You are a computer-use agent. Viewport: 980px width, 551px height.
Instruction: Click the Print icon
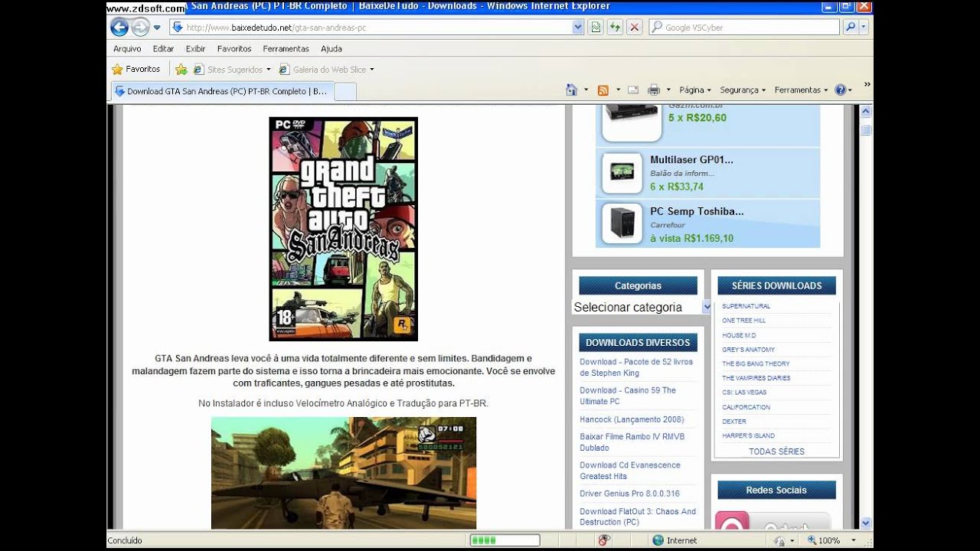[654, 90]
